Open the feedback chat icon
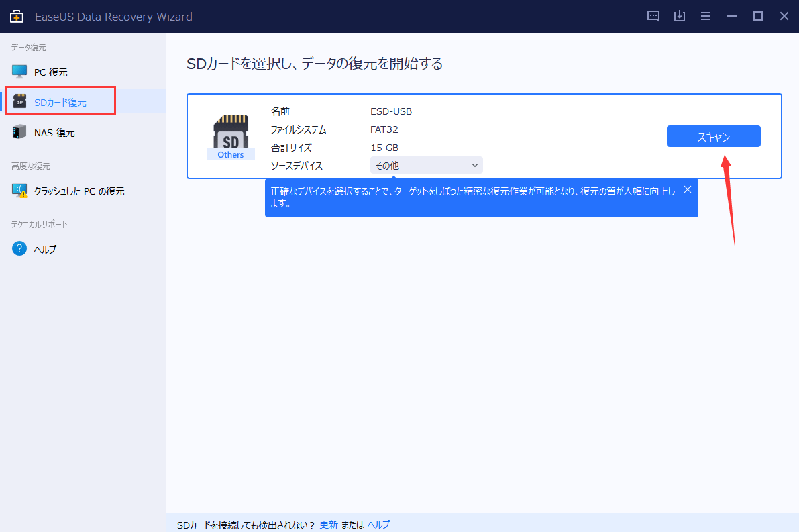This screenshot has height=532, width=799. pyautogui.click(x=653, y=16)
